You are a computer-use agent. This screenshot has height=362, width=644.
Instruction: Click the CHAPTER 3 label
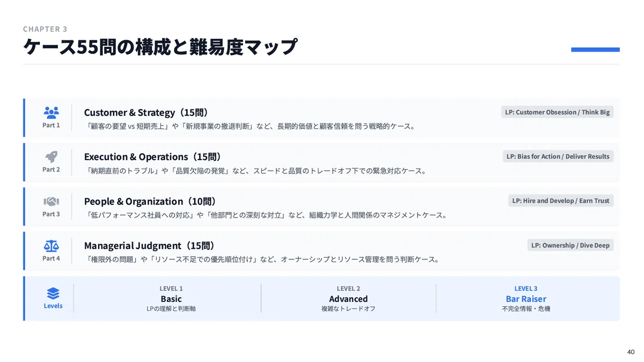point(45,29)
